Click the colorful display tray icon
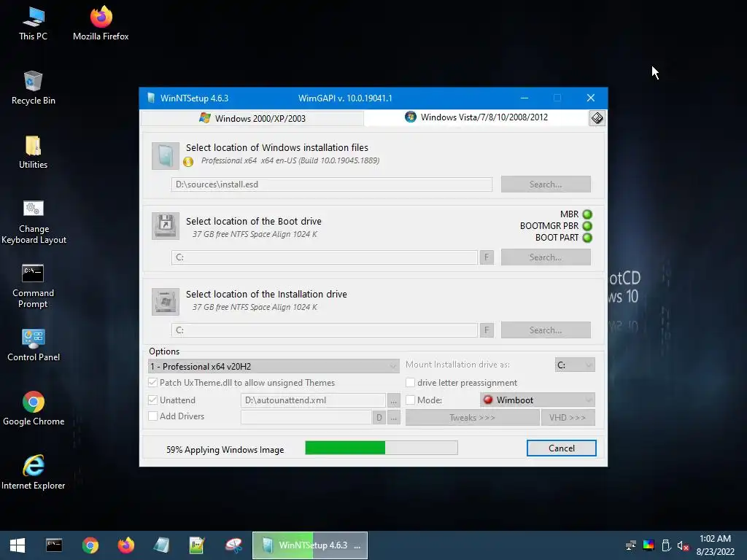The height and width of the screenshot is (560, 747). click(649, 545)
